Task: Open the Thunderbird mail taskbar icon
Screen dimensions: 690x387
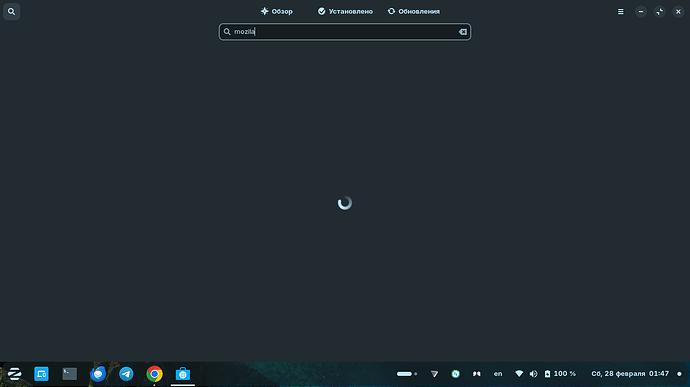Action: (x=98, y=374)
